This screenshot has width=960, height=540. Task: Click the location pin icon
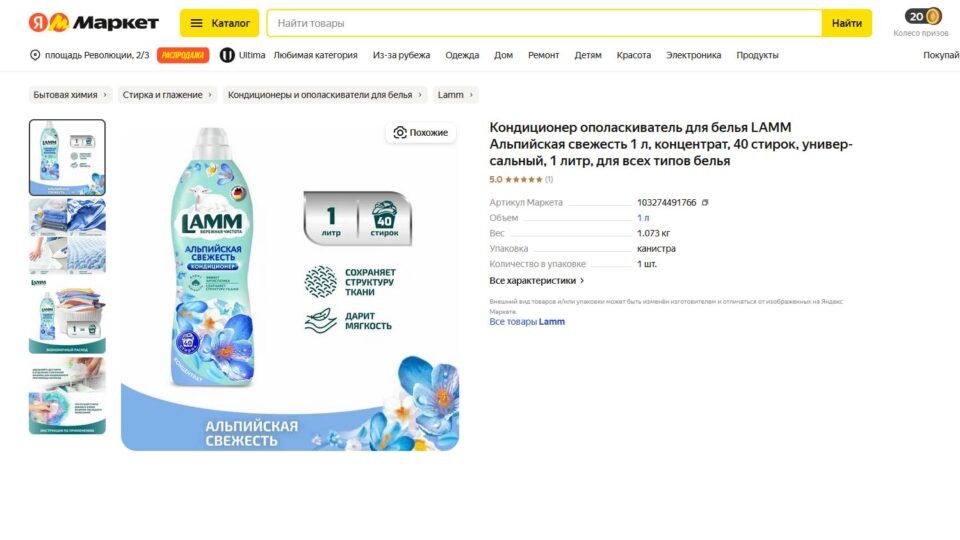coord(35,55)
